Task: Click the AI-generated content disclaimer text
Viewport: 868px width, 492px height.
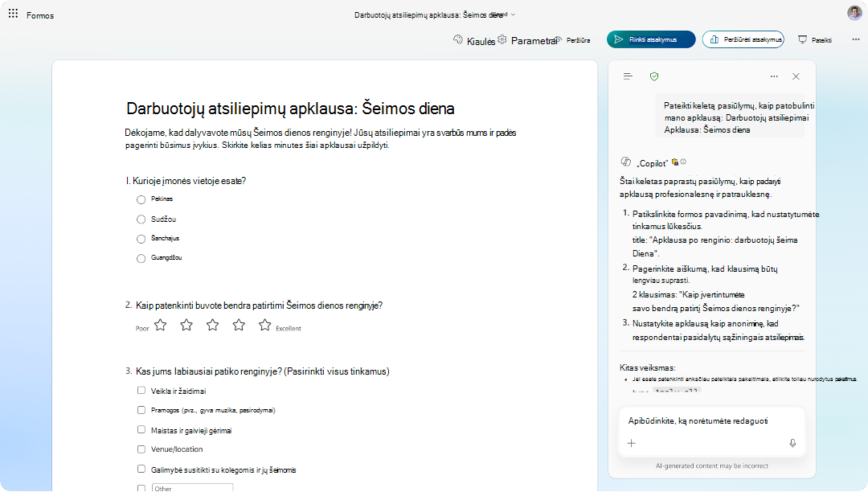Action: click(711, 466)
